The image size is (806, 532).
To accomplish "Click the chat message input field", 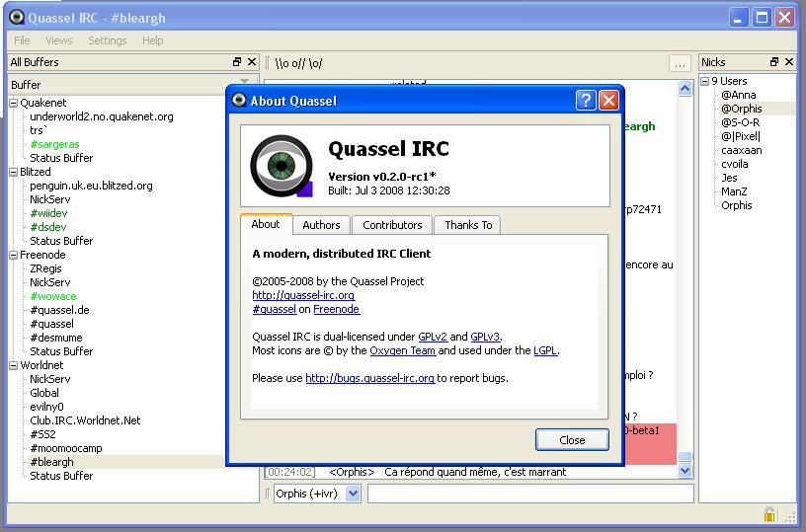I will coord(530,494).
